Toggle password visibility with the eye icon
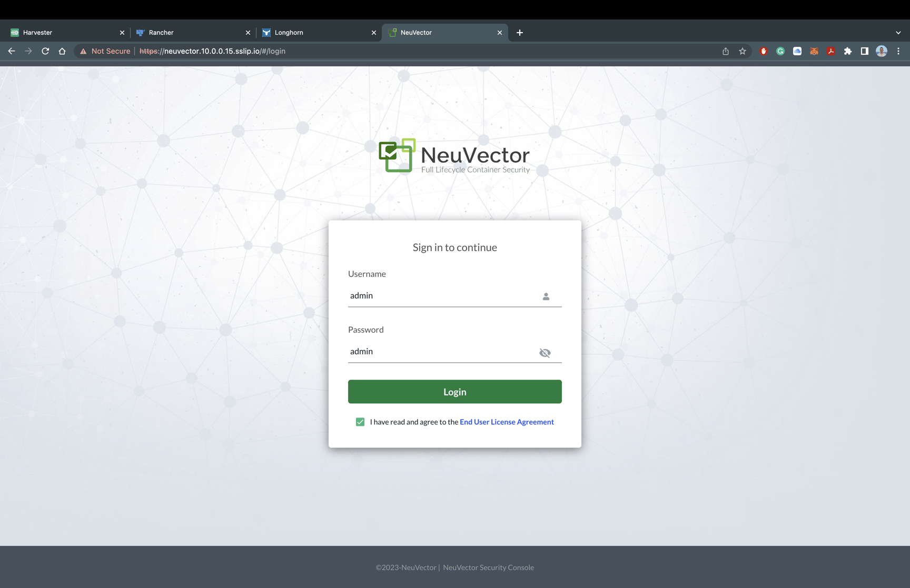Image resolution: width=910 pixels, height=588 pixels. pos(545,353)
